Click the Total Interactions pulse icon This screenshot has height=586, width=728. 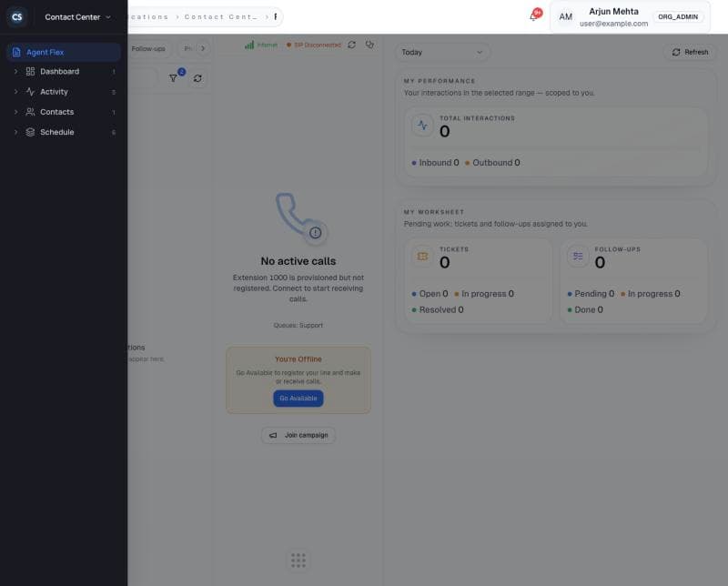tap(422, 125)
